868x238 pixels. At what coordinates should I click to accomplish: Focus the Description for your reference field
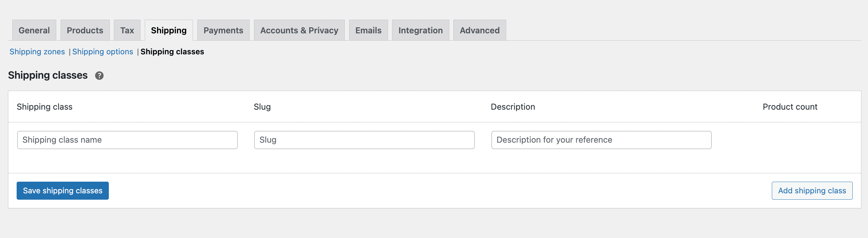[x=601, y=140]
